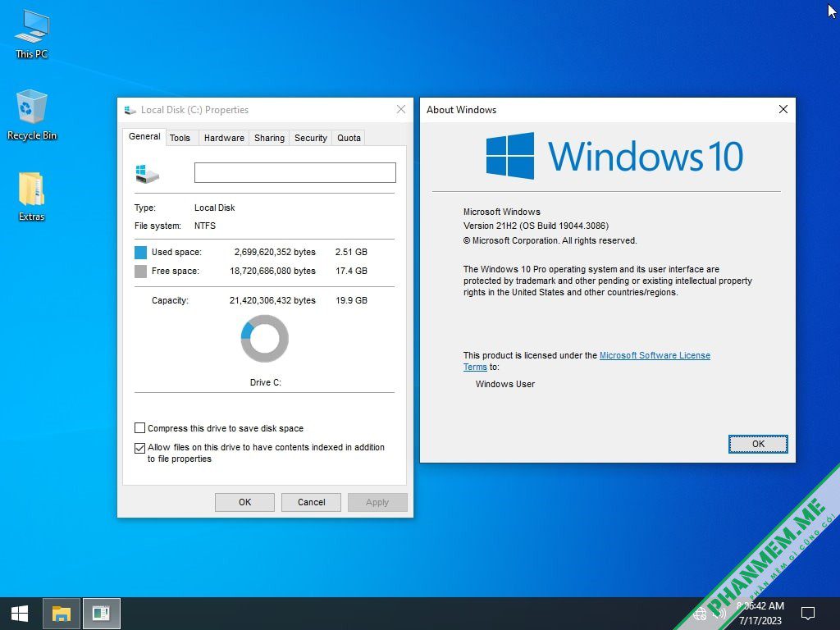Image resolution: width=840 pixels, height=630 pixels.
Task: Select the second taskbar app next to File Explorer
Action: click(101, 614)
